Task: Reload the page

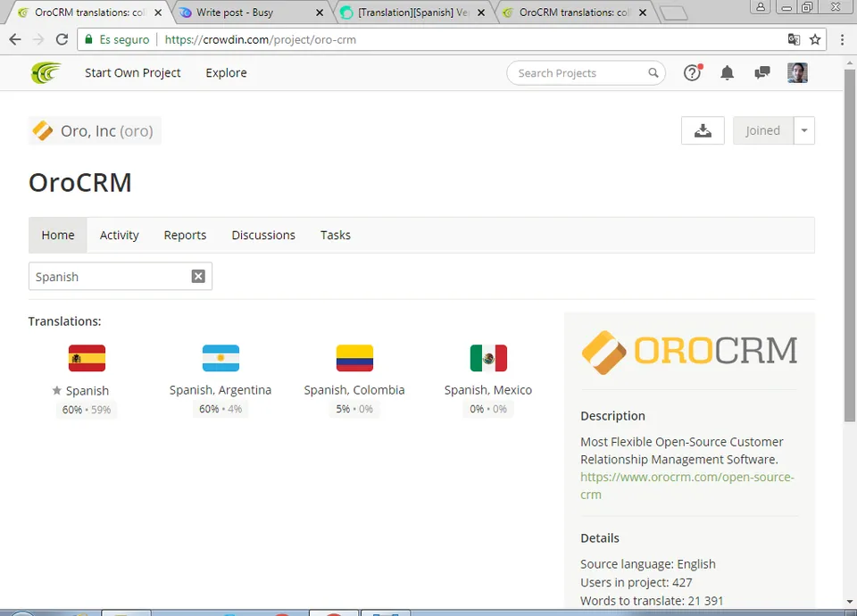Action: [x=62, y=39]
